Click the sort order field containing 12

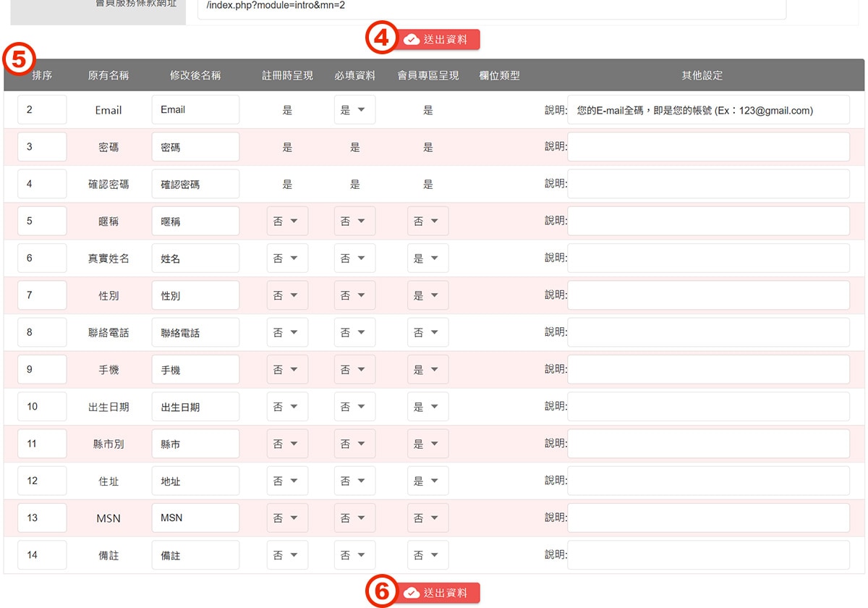click(42, 481)
